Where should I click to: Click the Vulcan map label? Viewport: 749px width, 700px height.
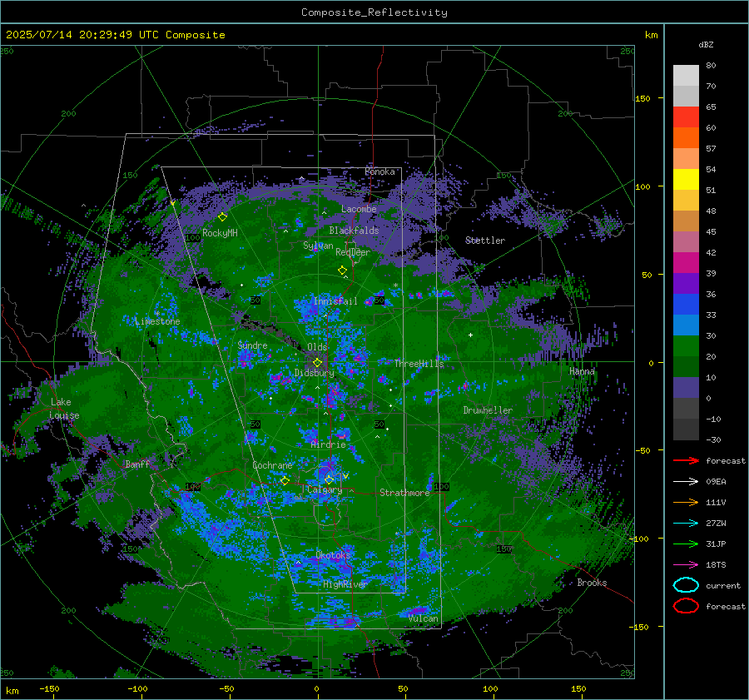tap(424, 618)
